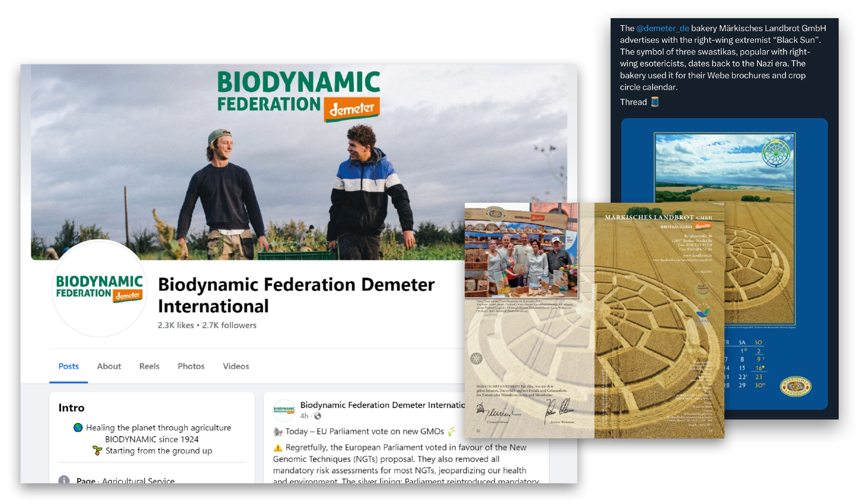Click the Märkisches Landbrot round logo on calendar
866x504 pixels.
pos(795,386)
